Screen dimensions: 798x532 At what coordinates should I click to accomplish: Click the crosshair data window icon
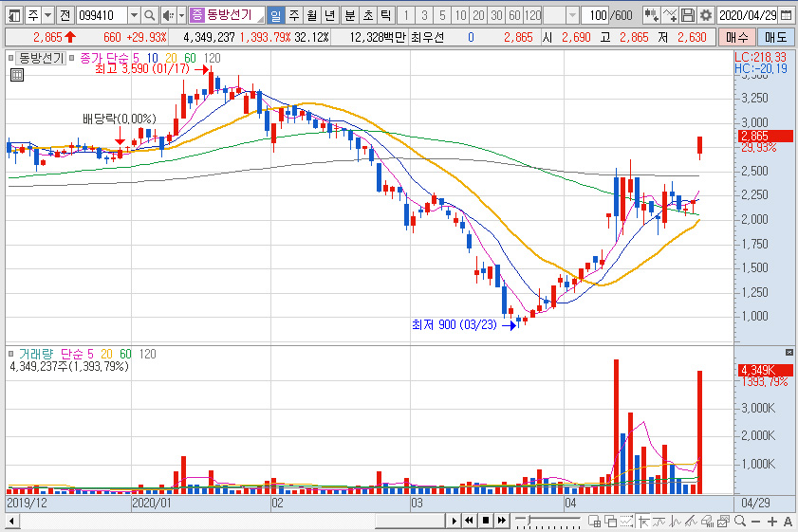(x=594, y=521)
